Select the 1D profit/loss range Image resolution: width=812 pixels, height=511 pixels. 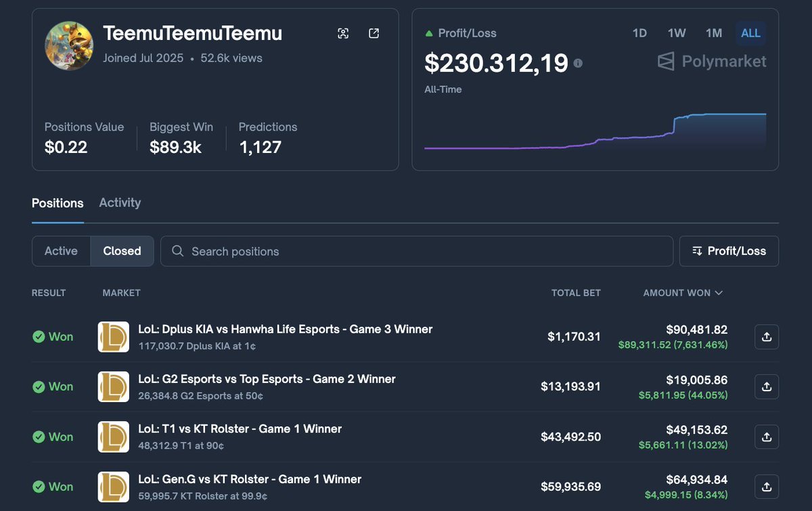coord(639,33)
